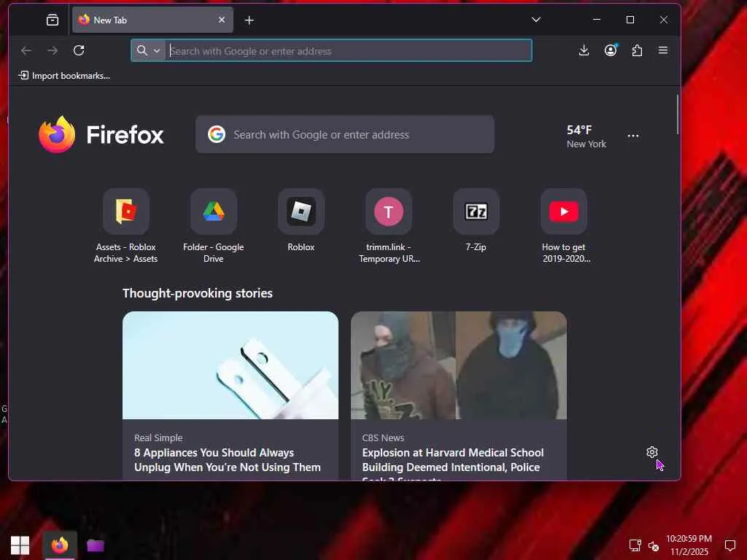The height and width of the screenshot is (560, 747).
Task: Focus the address bar field
Action: coord(332,50)
